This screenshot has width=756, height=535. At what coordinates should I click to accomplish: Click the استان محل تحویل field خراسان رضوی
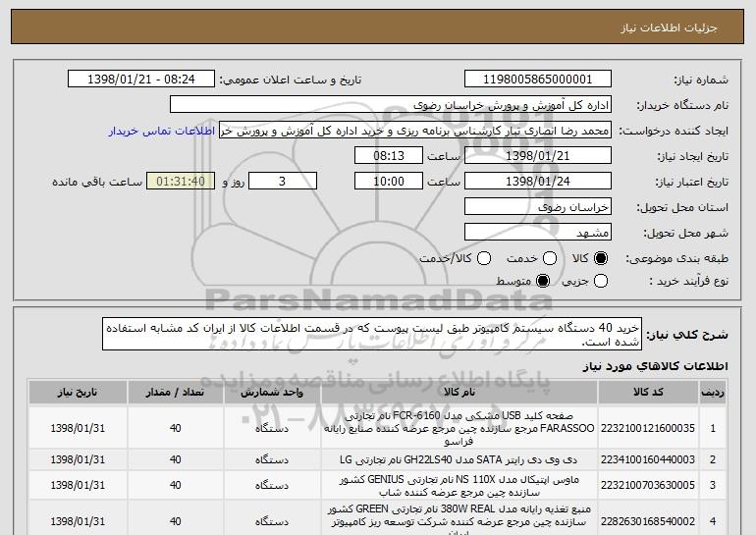[536, 207]
